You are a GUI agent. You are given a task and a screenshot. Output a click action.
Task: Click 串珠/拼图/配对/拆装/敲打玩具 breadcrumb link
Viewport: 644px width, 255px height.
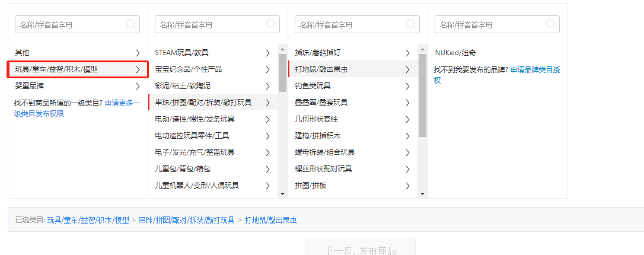[x=186, y=221]
